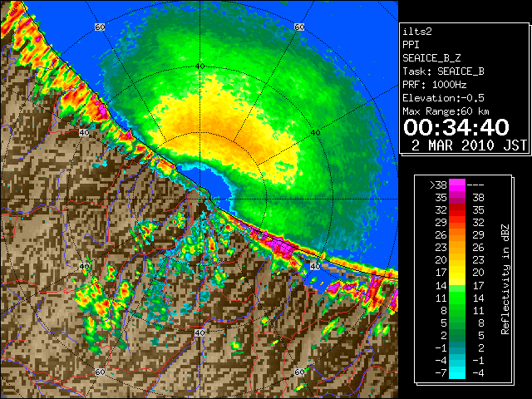The image size is (532, 399).
Task: Select the "Elevation:-0.5" readout
Action: pyautogui.click(x=443, y=98)
